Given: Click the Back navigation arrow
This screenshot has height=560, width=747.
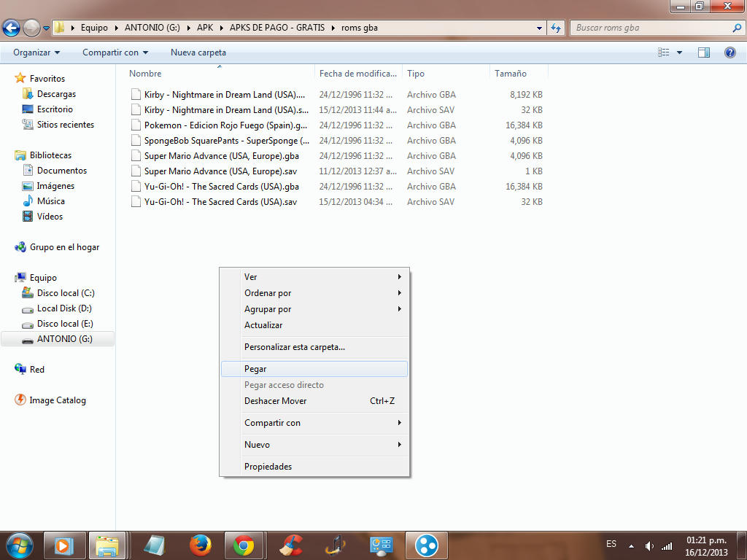Looking at the screenshot, I should click(x=11, y=28).
